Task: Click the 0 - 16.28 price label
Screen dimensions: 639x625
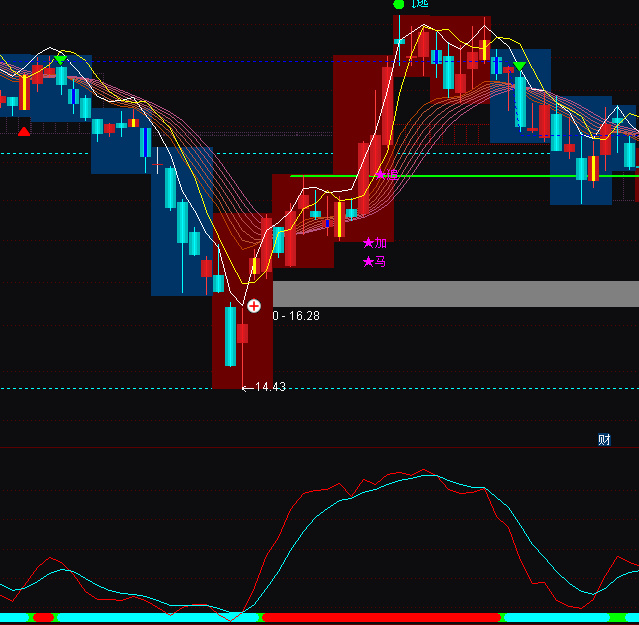Action: click(x=296, y=316)
